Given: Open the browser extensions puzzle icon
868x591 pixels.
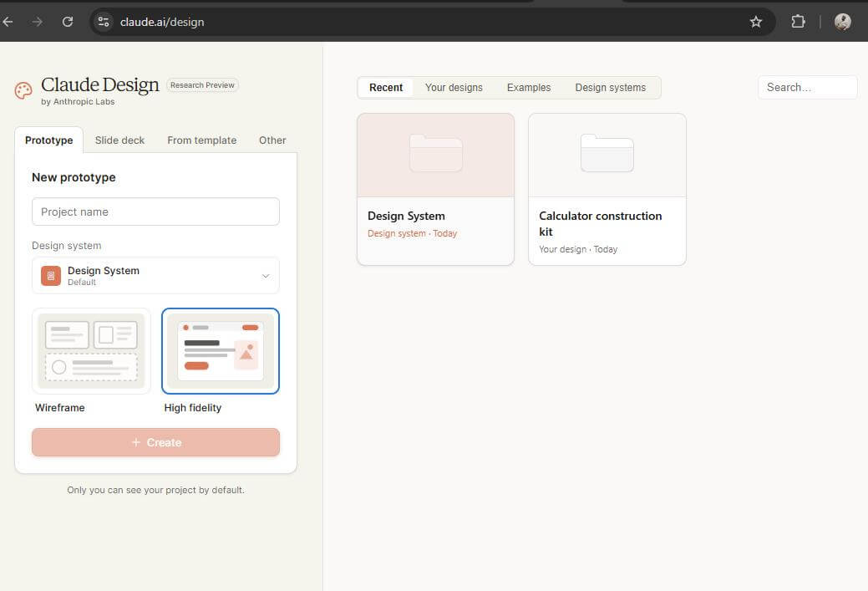Looking at the screenshot, I should pos(798,22).
